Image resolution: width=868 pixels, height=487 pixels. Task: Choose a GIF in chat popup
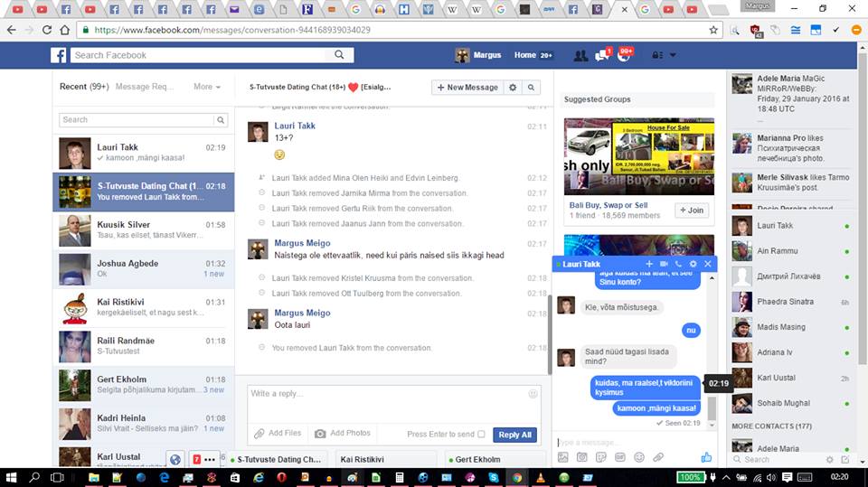click(620, 457)
